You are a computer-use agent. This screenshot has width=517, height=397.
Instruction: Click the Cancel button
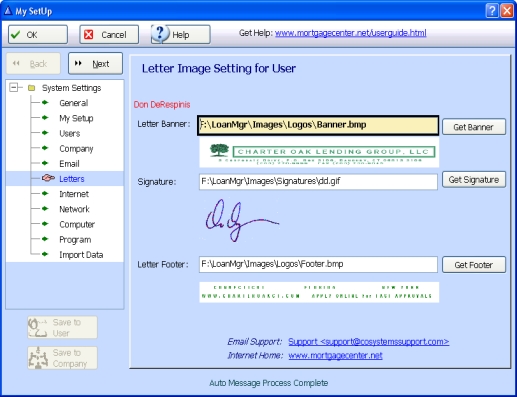click(109, 34)
